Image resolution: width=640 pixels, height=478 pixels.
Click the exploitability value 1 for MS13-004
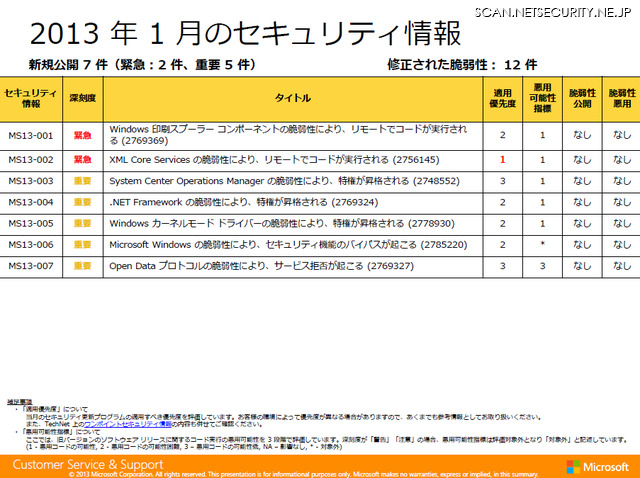coord(542,202)
